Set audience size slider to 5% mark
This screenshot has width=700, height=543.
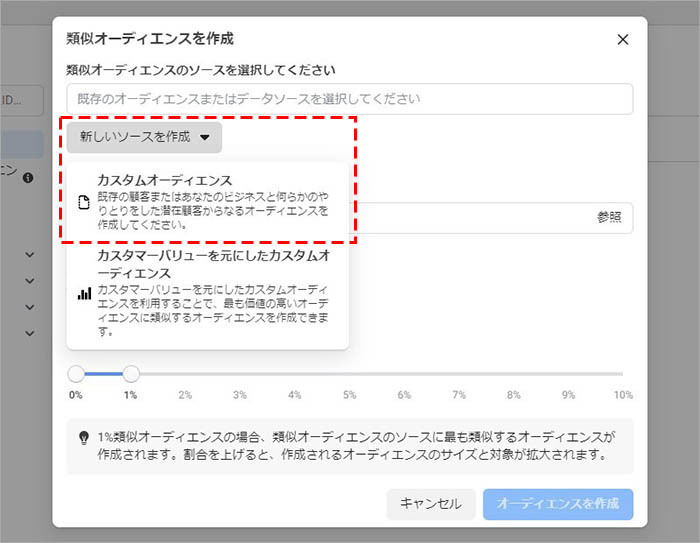pos(350,374)
